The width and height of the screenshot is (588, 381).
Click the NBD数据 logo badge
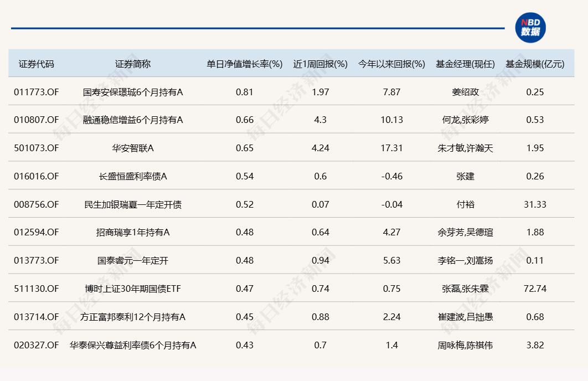530,28
